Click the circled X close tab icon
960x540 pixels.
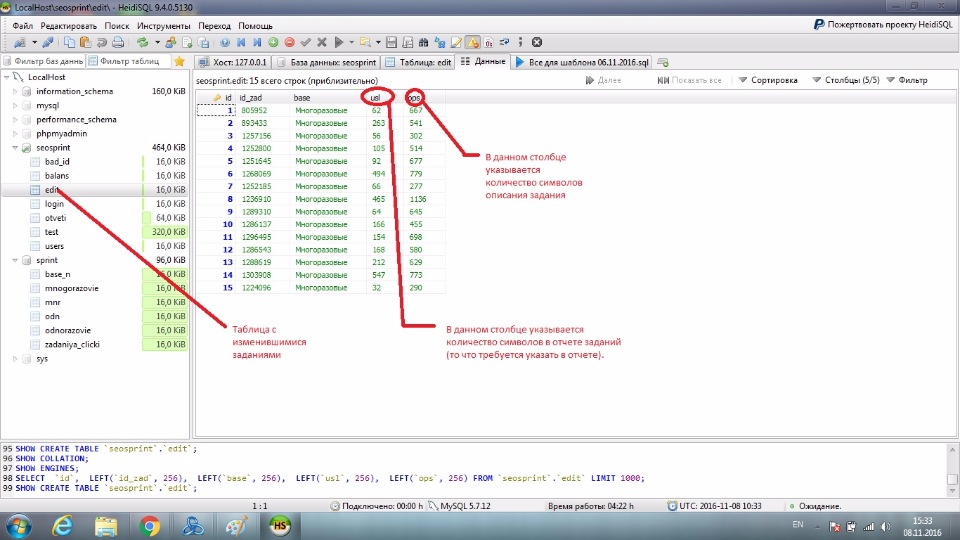pyautogui.click(x=537, y=42)
